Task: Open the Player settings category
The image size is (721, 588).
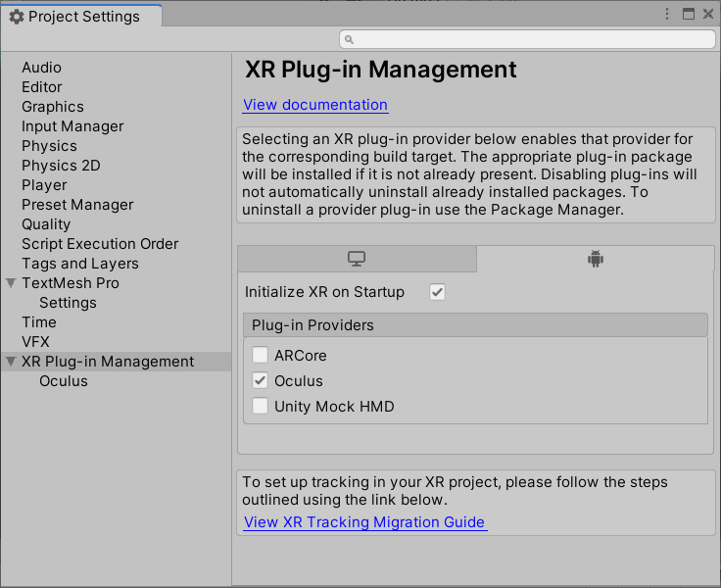Action: (x=44, y=185)
